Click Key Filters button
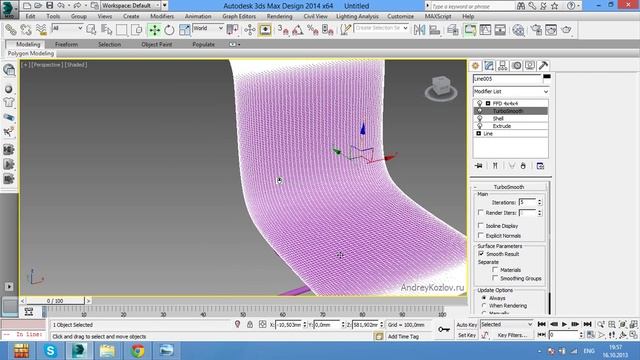This screenshot has height=360, width=640. click(x=512, y=335)
